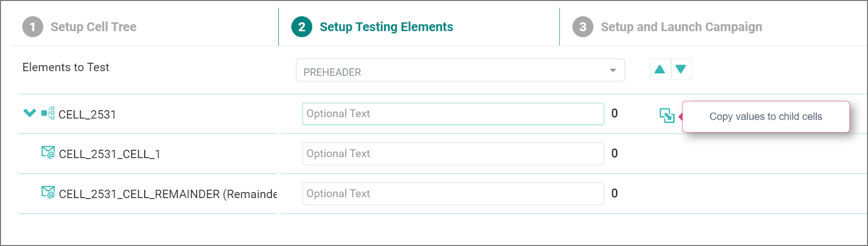
Task: Click the up arrow next to PREHEADER
Action: 660,69
